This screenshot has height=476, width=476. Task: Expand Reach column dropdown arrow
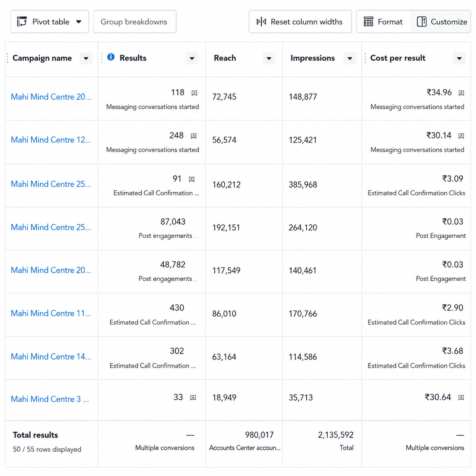pos(269,58)
